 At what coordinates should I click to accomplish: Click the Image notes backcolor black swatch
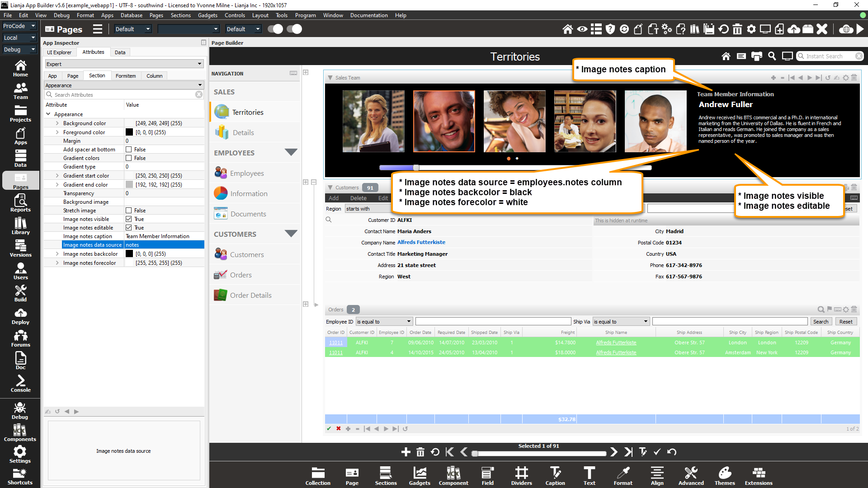click(129, 254)
